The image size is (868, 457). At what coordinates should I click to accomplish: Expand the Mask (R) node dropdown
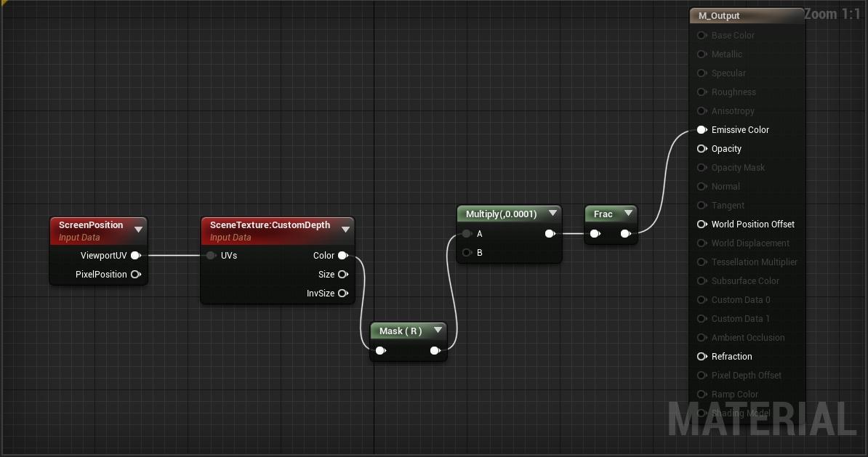tap(438, 330)
